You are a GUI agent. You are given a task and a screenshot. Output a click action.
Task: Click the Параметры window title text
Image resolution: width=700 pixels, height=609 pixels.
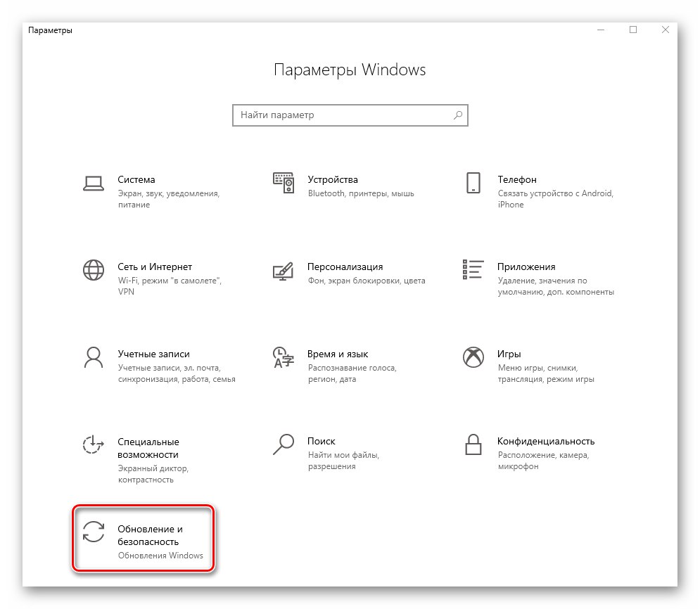[50, 30]
